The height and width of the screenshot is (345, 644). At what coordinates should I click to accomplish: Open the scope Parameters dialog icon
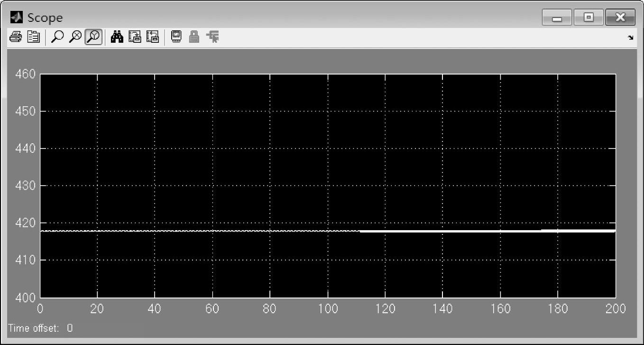(33, 37)
